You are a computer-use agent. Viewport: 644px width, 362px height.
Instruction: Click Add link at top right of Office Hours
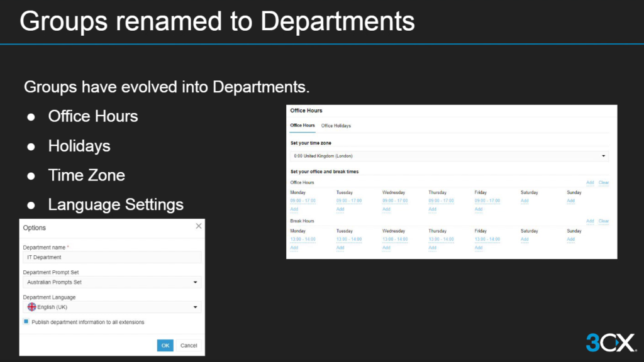click(590, 183)
